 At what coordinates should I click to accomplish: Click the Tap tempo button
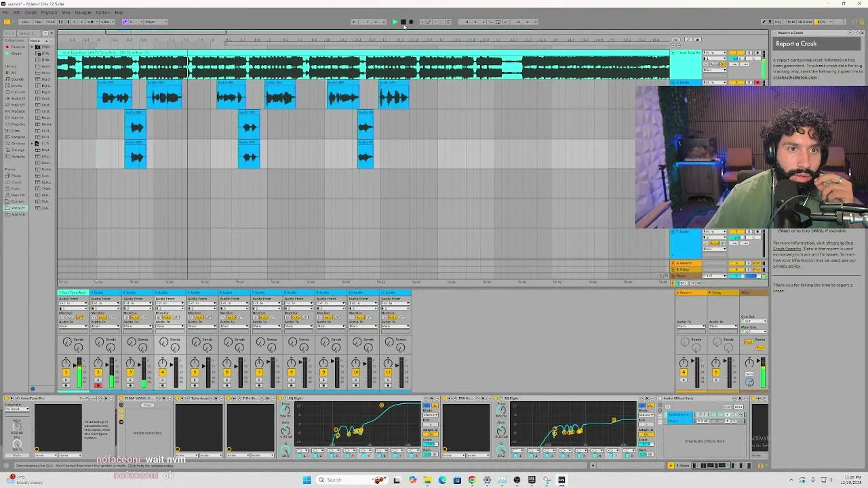click(38, 22)
